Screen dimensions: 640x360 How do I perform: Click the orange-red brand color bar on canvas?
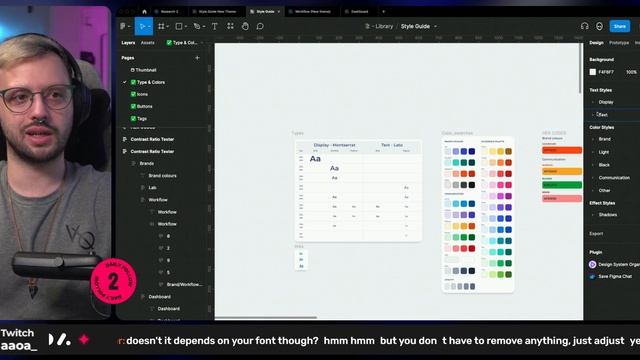click(x=562, y=150)
